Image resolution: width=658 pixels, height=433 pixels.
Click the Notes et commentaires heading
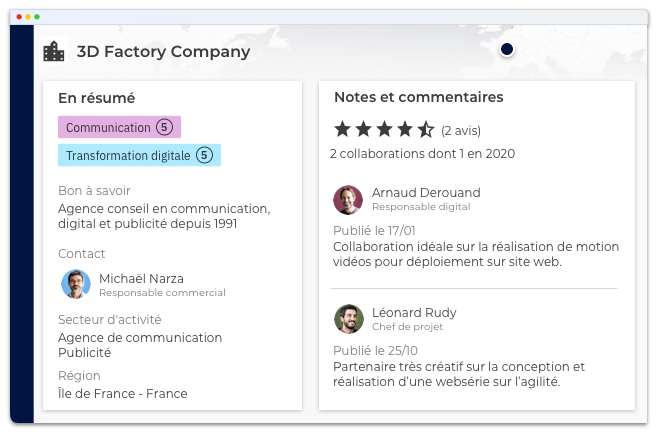point(418,97)
